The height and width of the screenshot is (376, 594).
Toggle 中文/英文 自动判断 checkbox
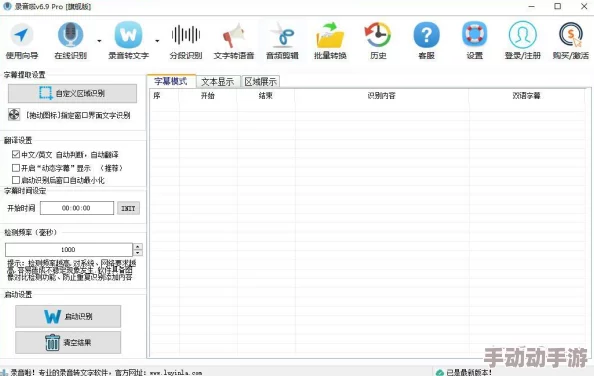point(16,154)
